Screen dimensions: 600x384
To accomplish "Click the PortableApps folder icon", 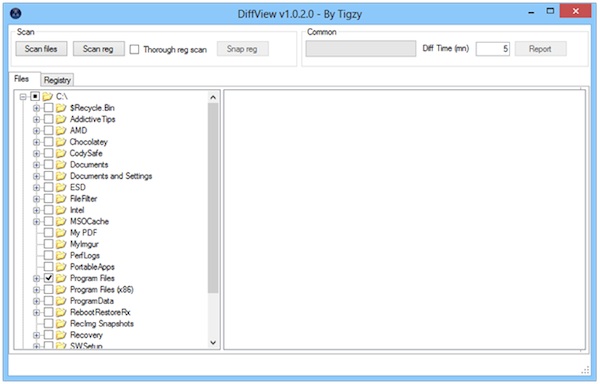I will [x=61, y=267].
